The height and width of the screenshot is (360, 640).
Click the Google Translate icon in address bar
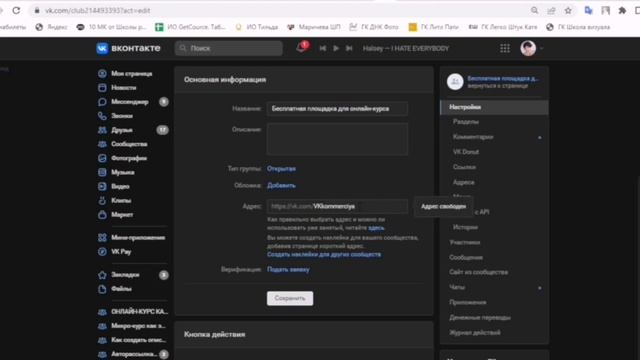tap(588, 11)
